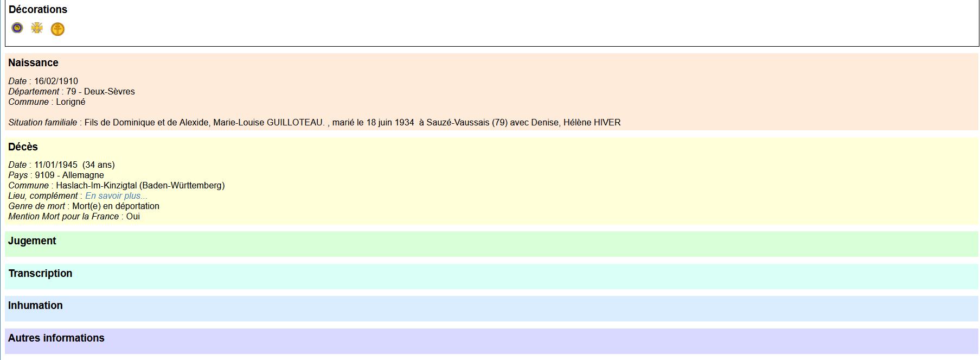Click the cross-shaped medal decoration icon

(x=37, y=28)
